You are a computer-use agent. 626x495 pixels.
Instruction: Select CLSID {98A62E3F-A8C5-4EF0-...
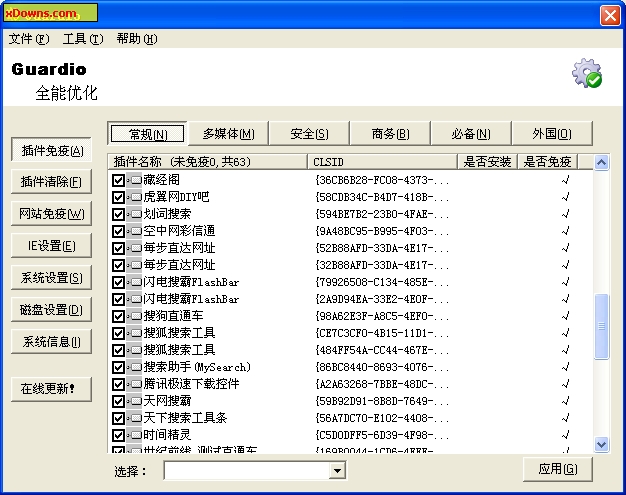coord(382,317)
